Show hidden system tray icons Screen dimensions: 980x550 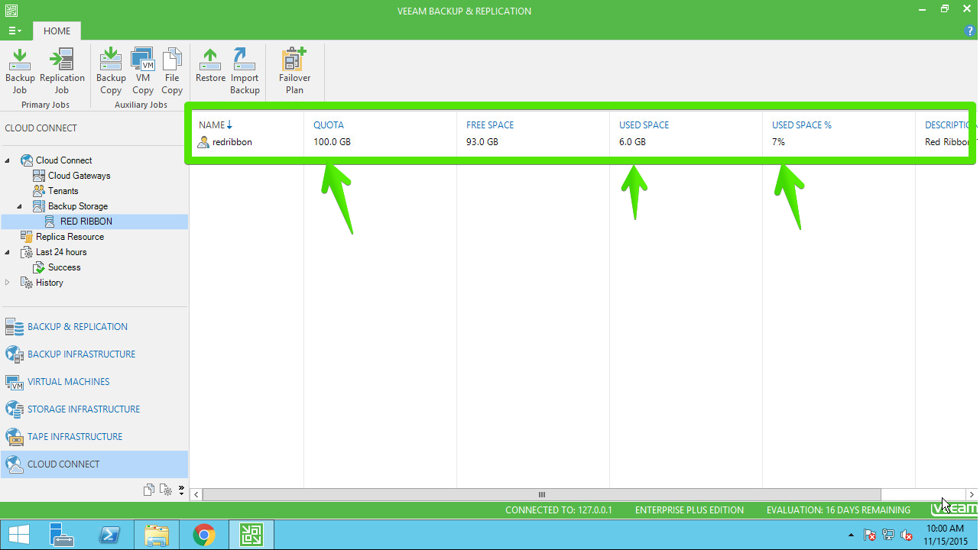[851, 535]
